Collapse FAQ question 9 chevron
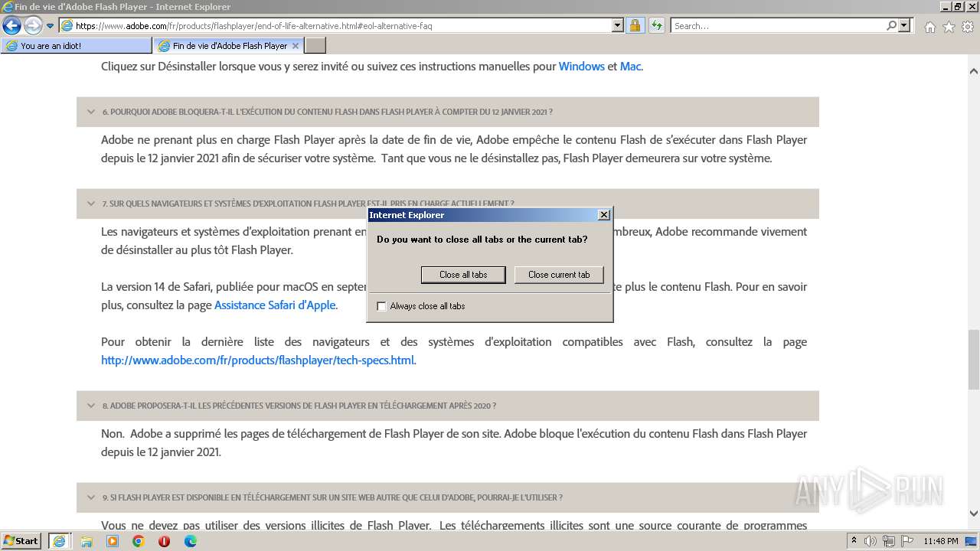Viewport: 980px width, 551px height. (91, 497)
